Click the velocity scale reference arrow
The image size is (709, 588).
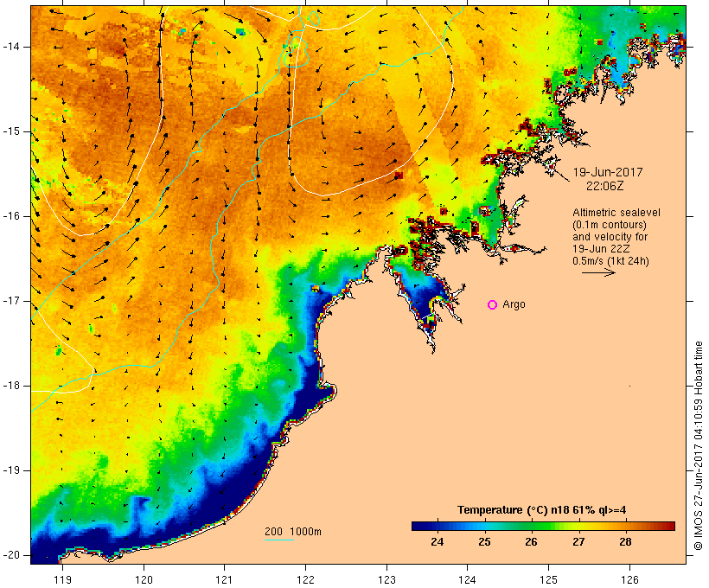pos(598,272)
